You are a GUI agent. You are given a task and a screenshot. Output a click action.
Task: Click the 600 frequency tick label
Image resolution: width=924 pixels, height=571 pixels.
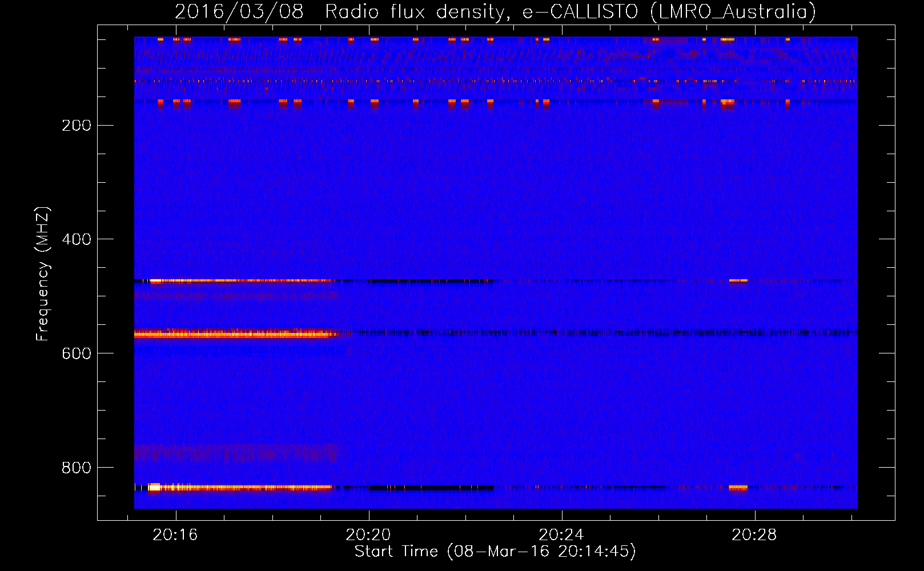[x=77, y=353]
